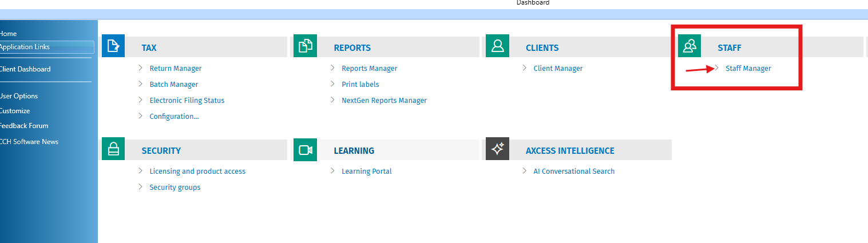
Task: Open Client Manager link
Action: point(558,68)
